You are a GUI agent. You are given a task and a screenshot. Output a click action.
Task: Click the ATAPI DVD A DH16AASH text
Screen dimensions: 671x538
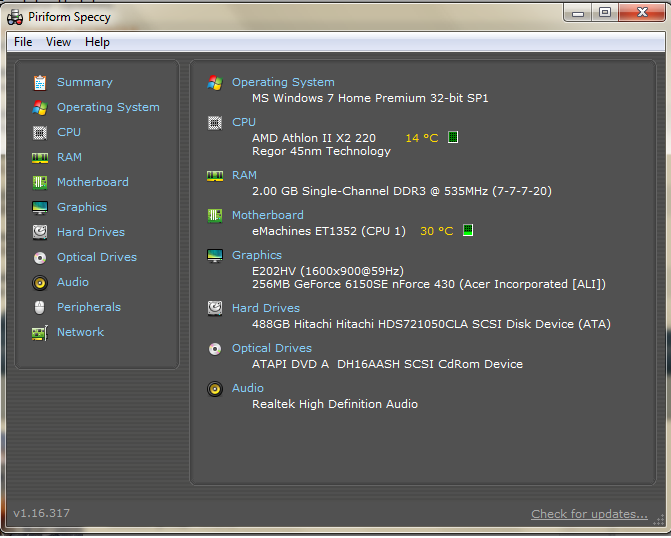click(387, 364)
